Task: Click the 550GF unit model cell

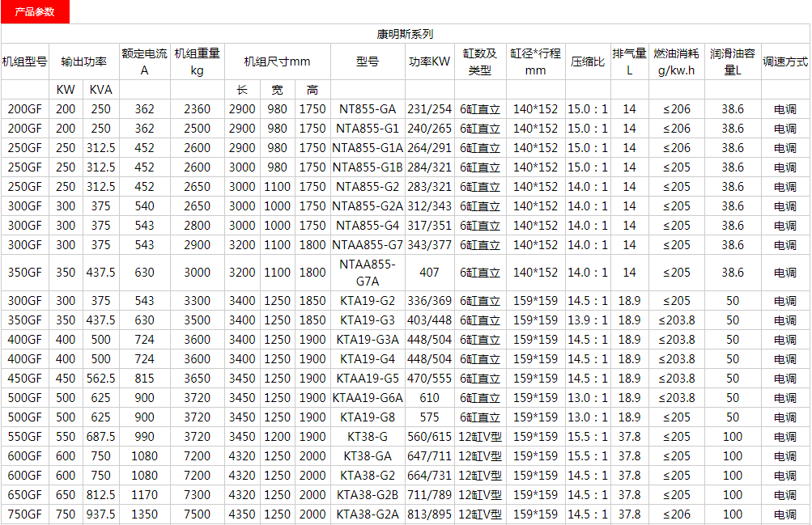Action: tap(25, 437)
